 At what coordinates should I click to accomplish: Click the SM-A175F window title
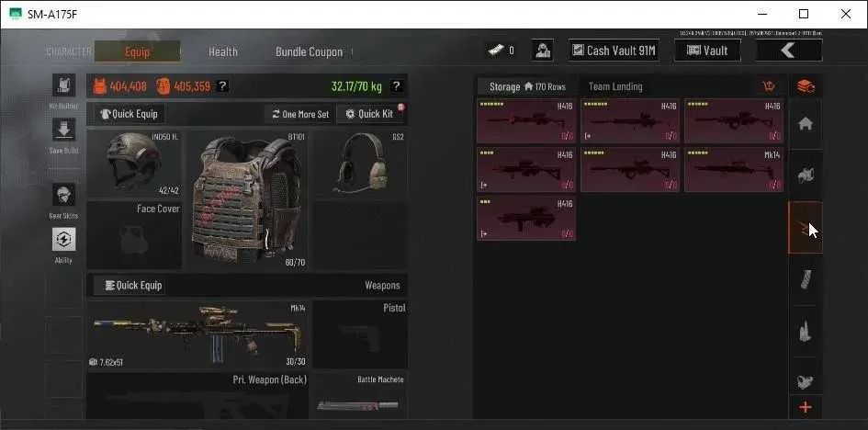coord(52,15)
